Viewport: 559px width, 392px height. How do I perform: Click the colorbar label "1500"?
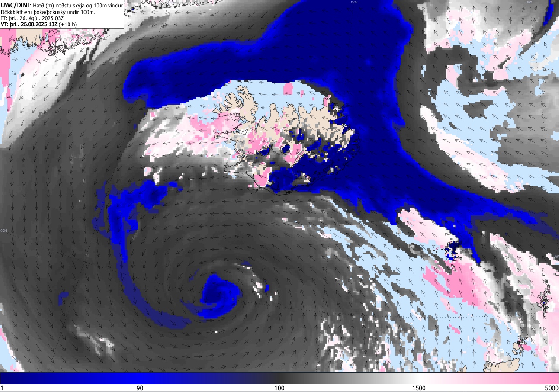tap(419, 388)
